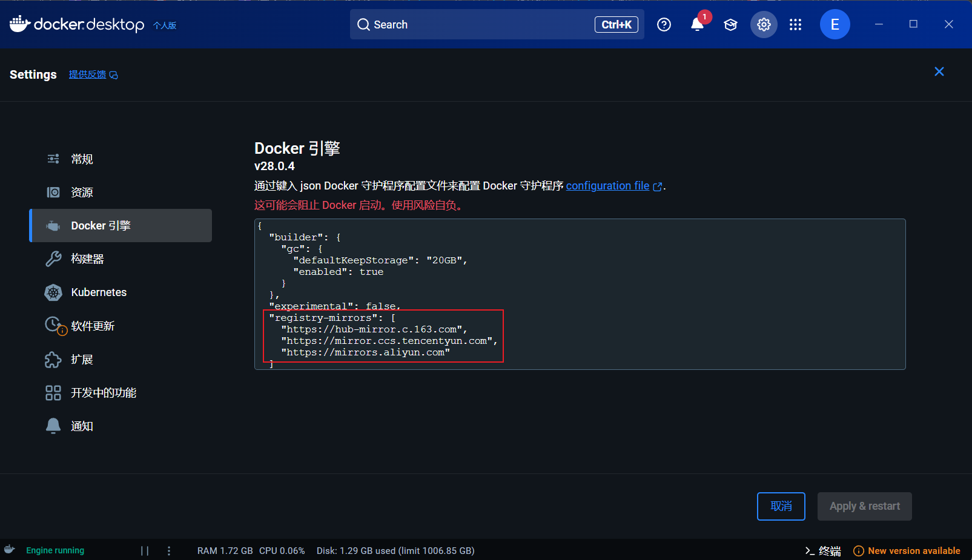Select 常规 settings tab
This screenshot has width=972, height=560.
point(82,159)
